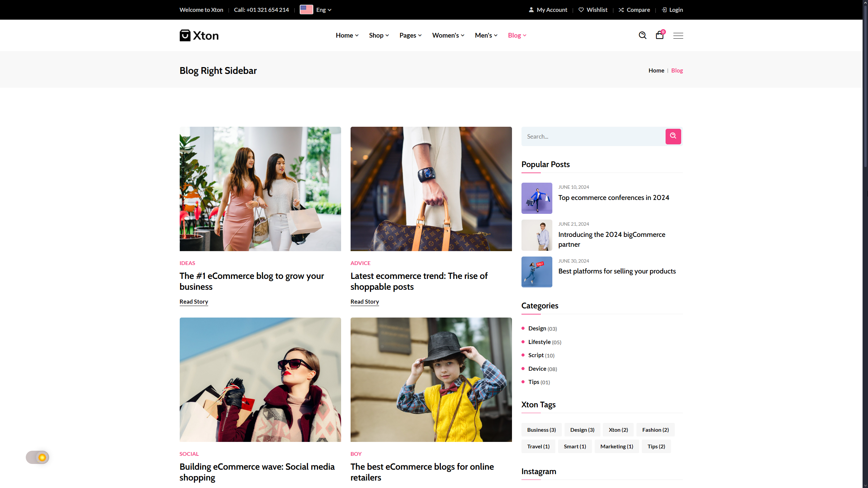
Task: Expand the Shop menu dropdown
Action: (379, 35)
